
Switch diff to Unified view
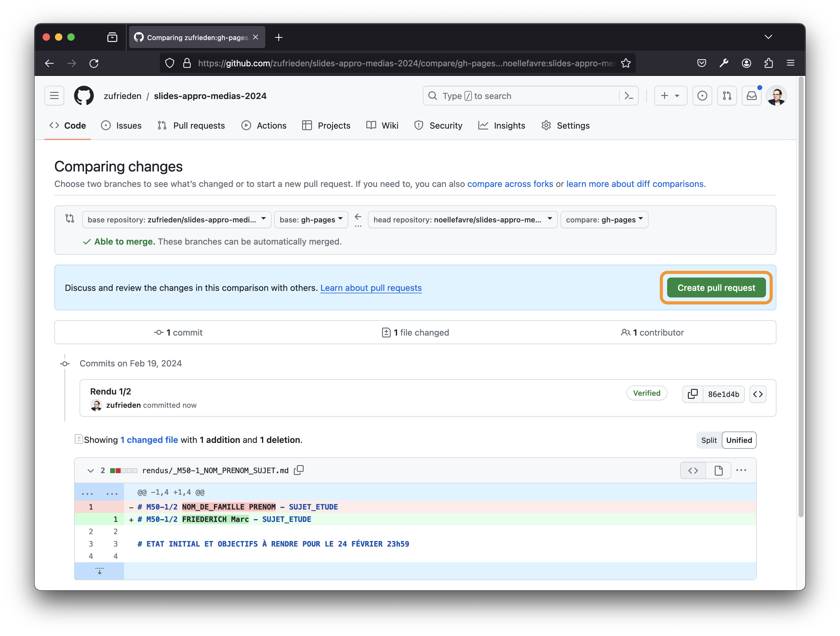coord(738,440)
